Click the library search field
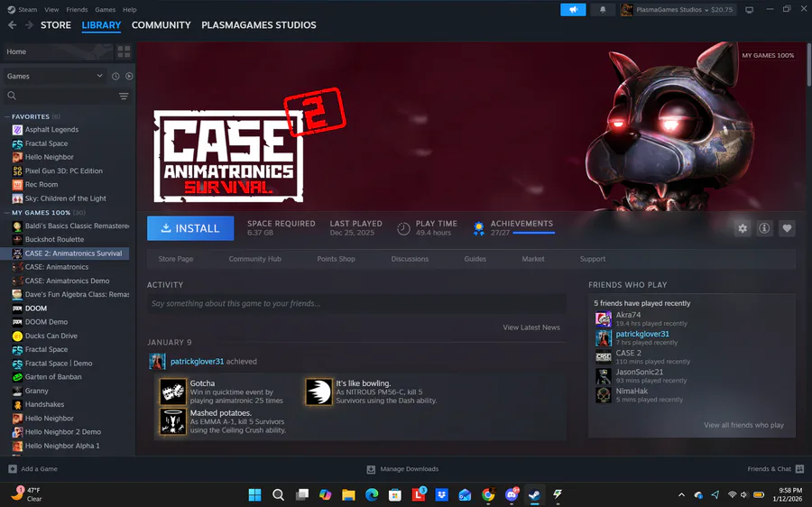812x507 pixels. 68,96
